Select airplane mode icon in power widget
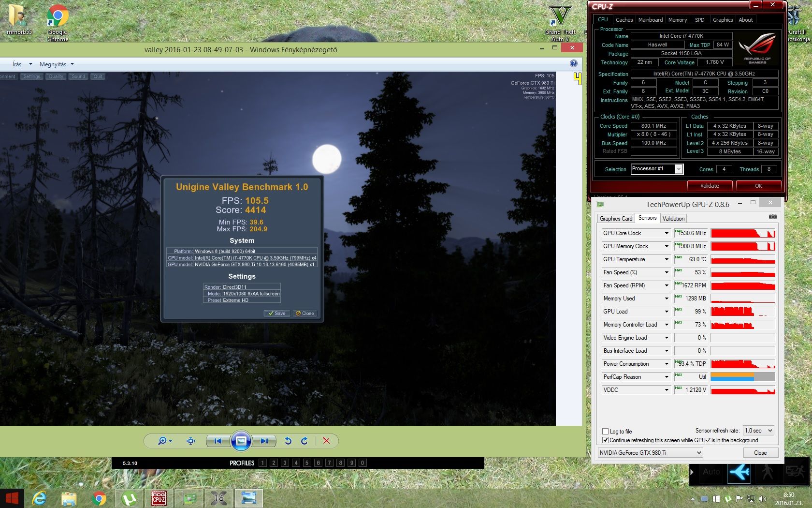Viewport: 812px width, 508px height. pos(739,472)
